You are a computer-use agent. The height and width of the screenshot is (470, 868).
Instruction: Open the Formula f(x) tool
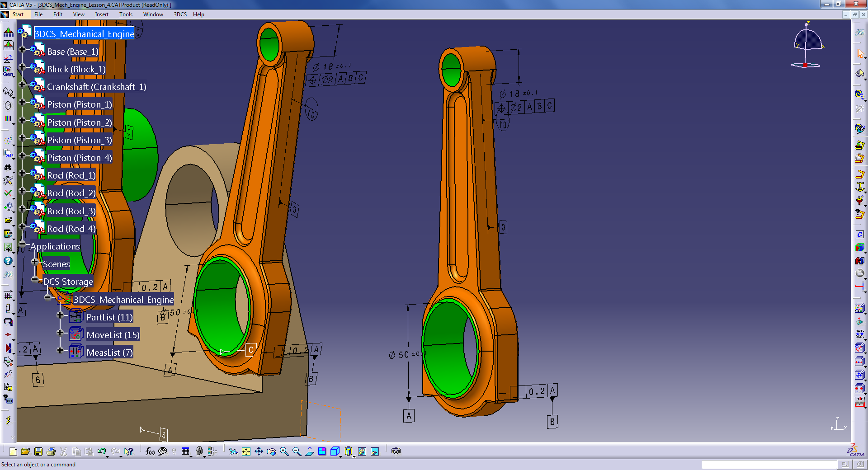pos(150,451)
